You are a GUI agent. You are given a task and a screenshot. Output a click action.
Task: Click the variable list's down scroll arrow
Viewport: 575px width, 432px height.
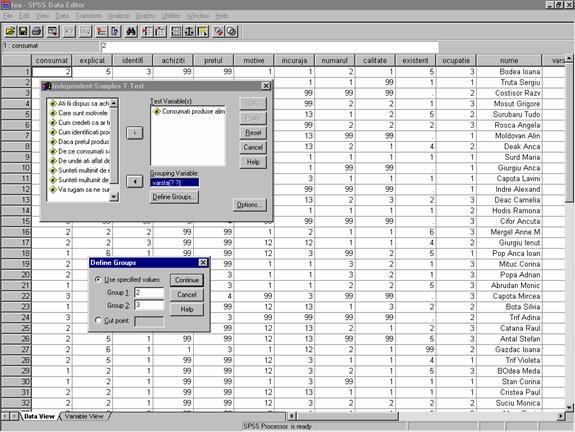(114, 197)
